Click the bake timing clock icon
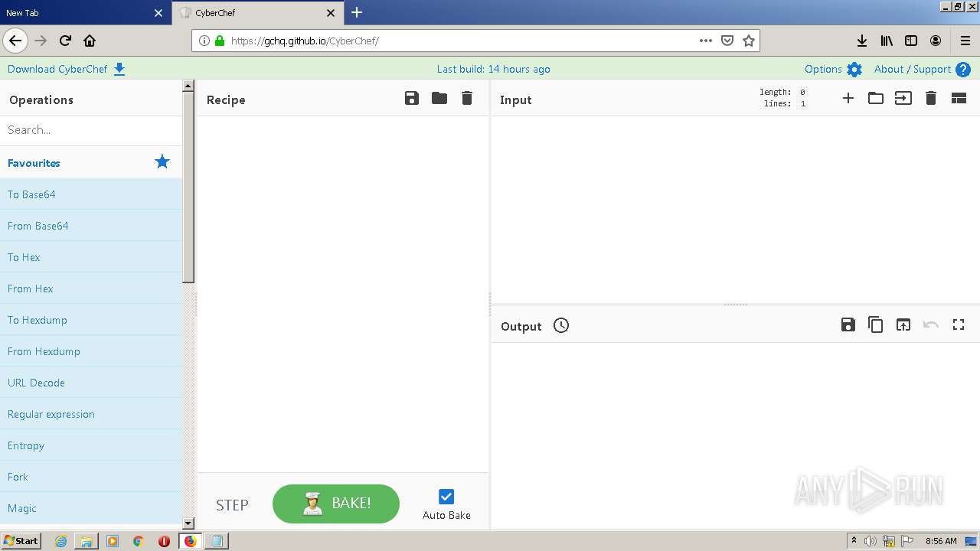980x551 pixels. click(x=561, y=325)
